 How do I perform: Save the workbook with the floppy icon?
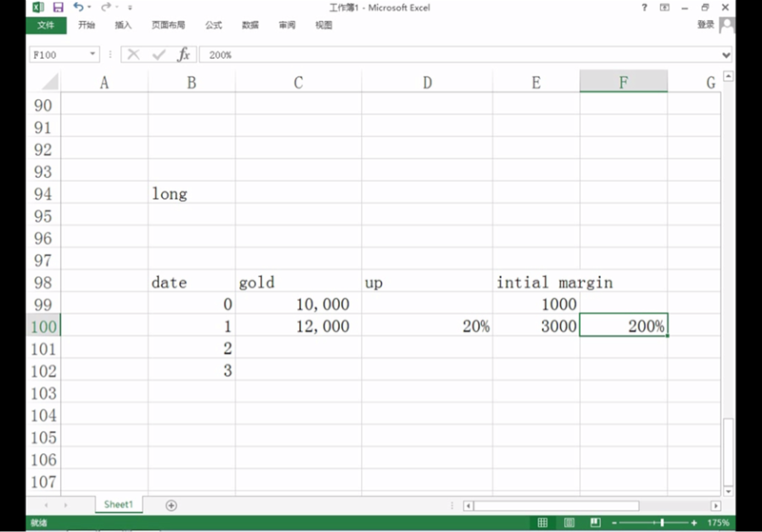click(x=58, y=8)
